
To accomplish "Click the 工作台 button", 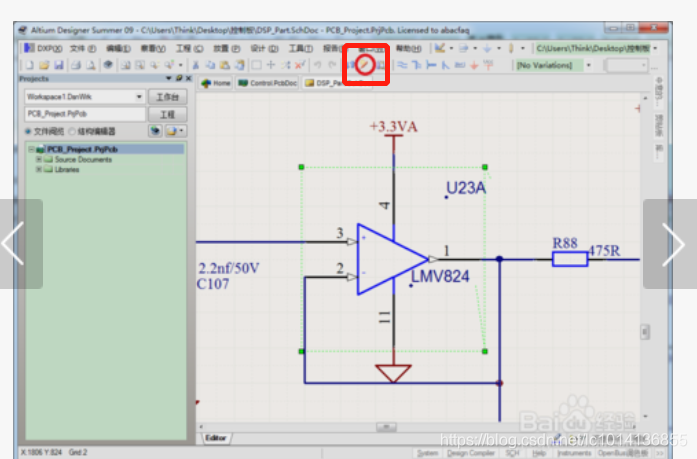I will tap(167, 97).
